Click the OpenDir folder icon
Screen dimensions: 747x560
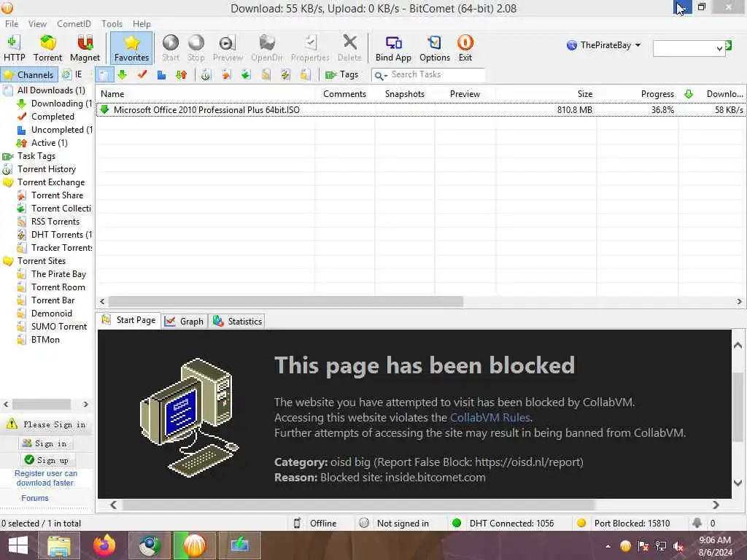[267, 47]
